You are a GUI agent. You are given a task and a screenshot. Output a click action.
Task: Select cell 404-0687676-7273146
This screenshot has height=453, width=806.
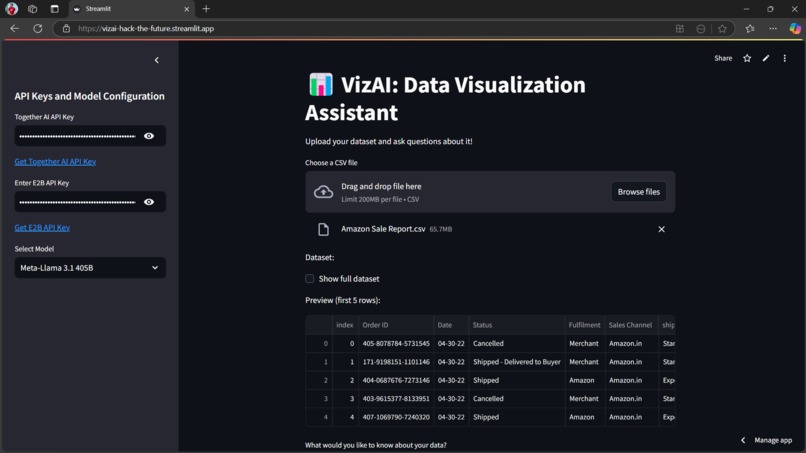click(396, 380)
